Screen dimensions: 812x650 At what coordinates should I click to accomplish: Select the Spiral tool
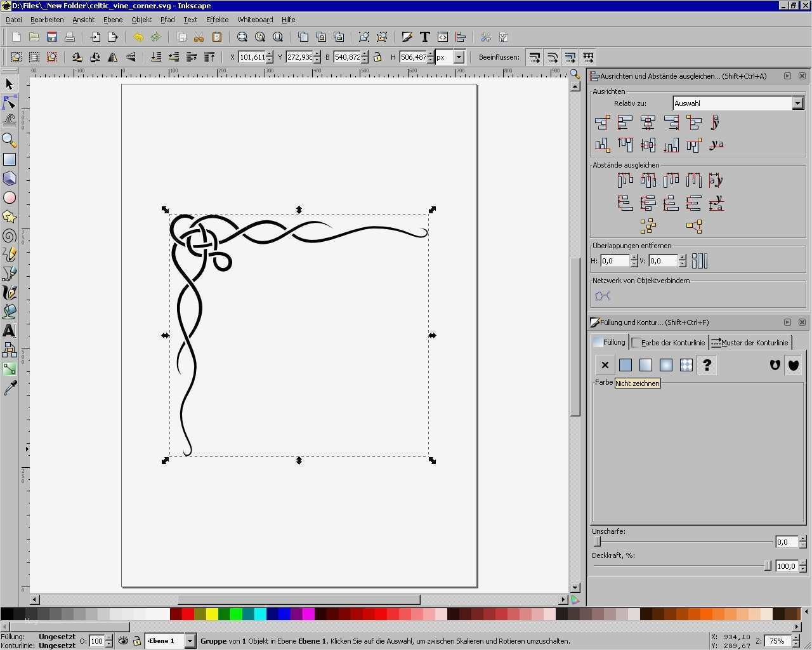pyautogui.click(x=10, y=236)
